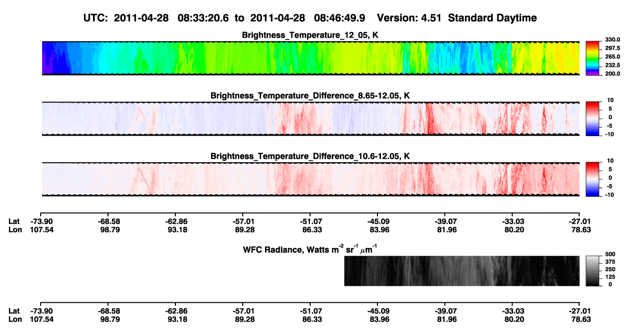Click the 'Lat' label of the axis below the WFC panel
This screenshot has width=644, height=330.
(x=14, y=311)
